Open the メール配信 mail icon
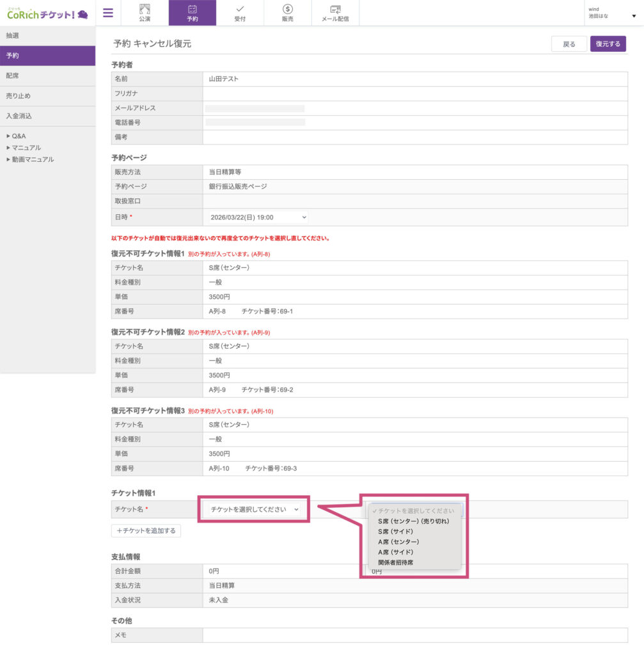This screenshot has height=655, width=644. 335,9
